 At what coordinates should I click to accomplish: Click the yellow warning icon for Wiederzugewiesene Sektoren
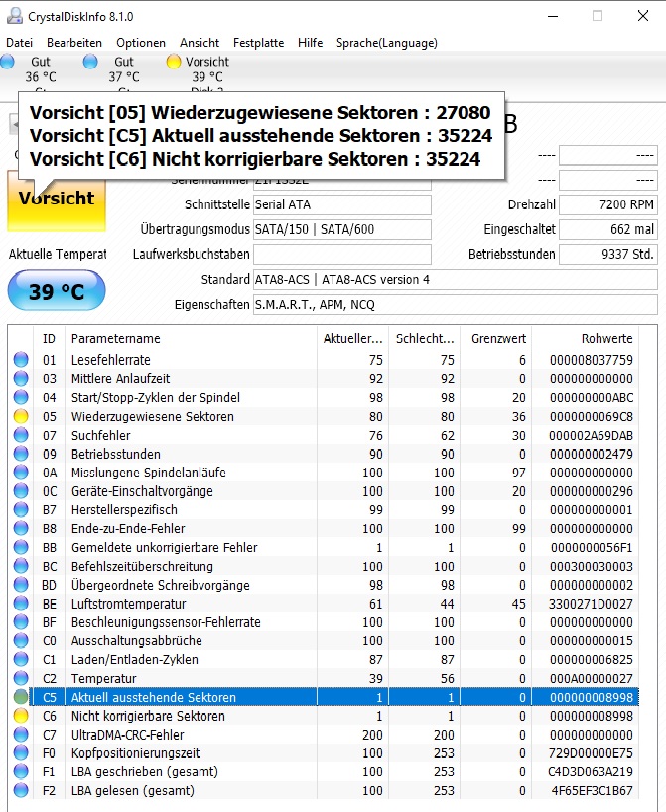[x=21, y=416]
